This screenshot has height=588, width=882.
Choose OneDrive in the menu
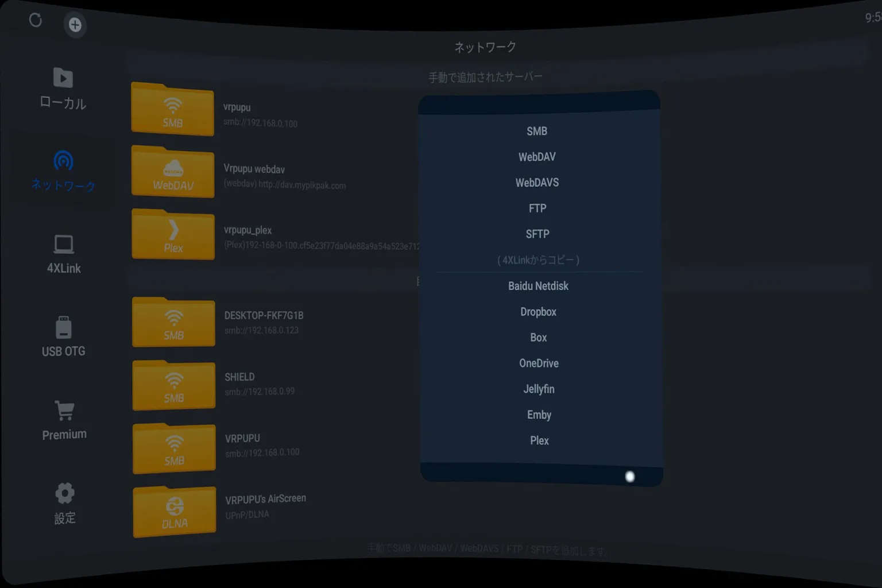[539, 363]
